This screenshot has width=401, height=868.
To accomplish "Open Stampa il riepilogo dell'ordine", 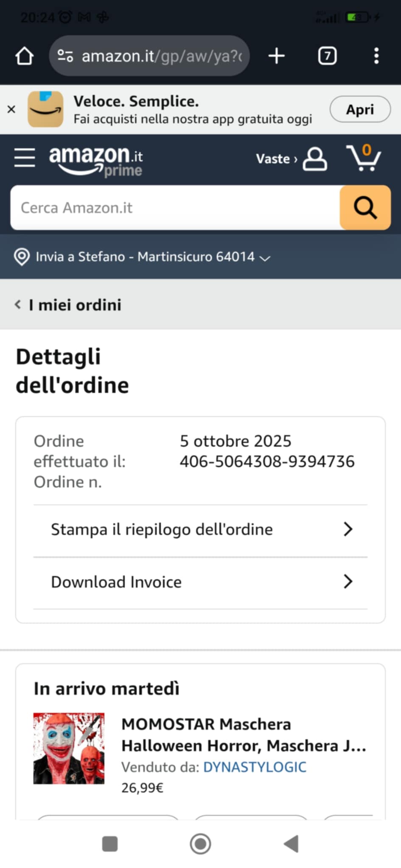I will (200, 530).
